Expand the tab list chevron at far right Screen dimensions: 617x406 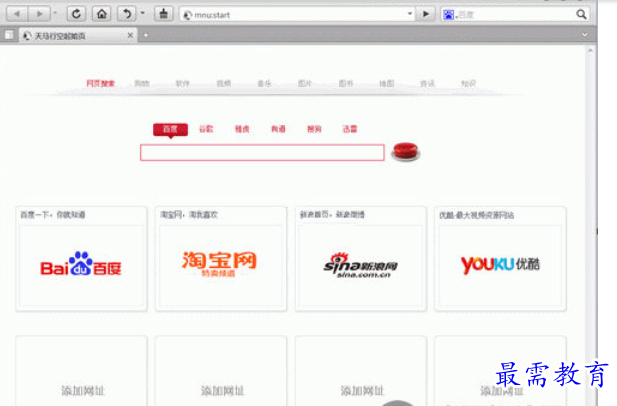[x=585, y=35]
